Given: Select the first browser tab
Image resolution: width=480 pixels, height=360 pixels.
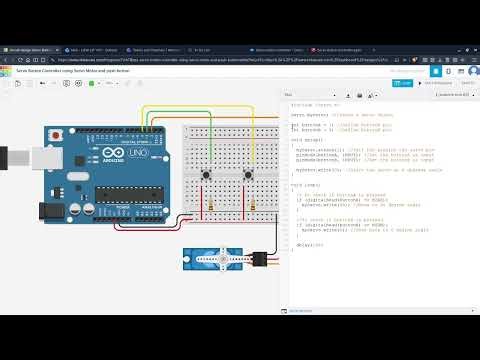Looking at the screenshot, I should (x=31, y=50).
